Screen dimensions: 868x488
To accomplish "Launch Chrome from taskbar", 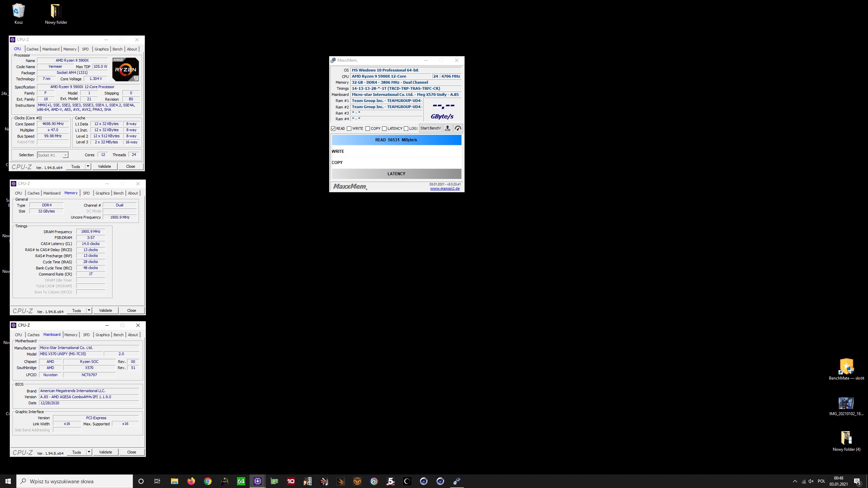I will click(x=208, y=481).
